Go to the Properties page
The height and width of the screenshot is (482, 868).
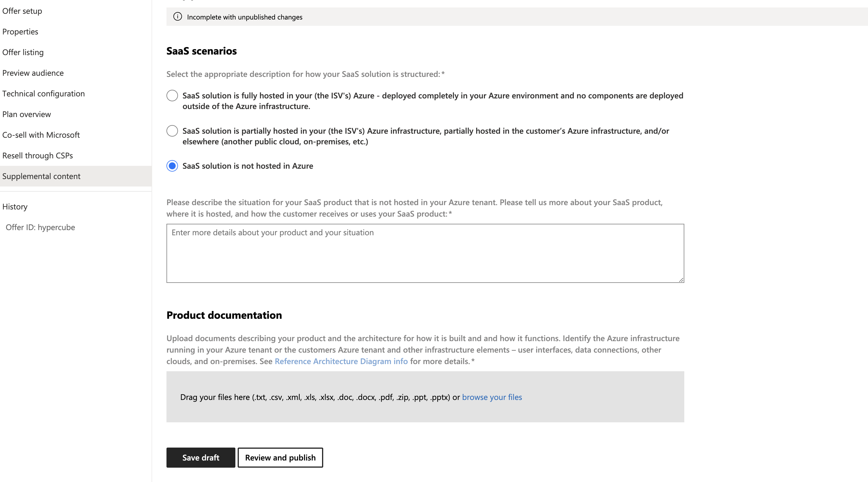coord(20,32)
